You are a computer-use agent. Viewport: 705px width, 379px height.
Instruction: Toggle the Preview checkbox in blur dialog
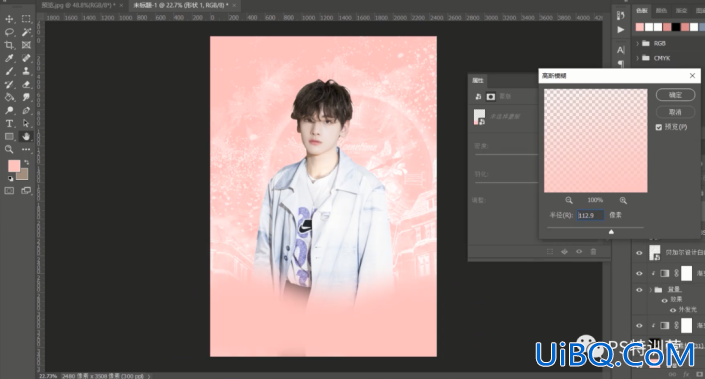[x=659, y=127]
